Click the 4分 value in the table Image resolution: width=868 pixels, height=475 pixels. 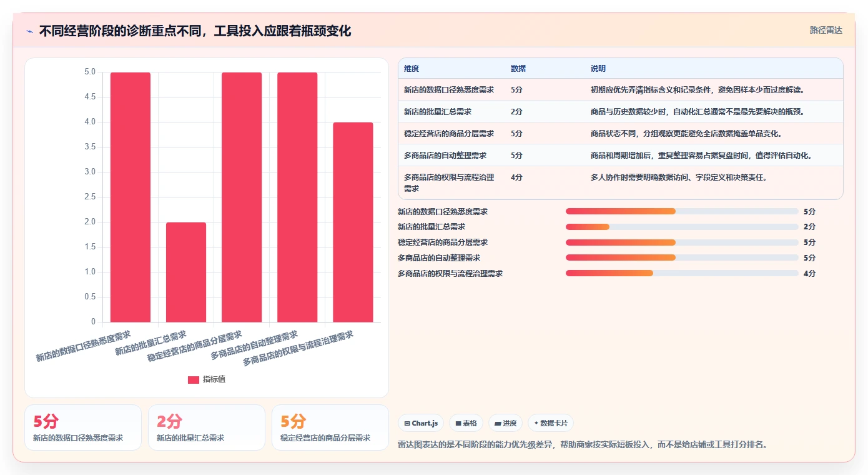(x=516, y=177)
